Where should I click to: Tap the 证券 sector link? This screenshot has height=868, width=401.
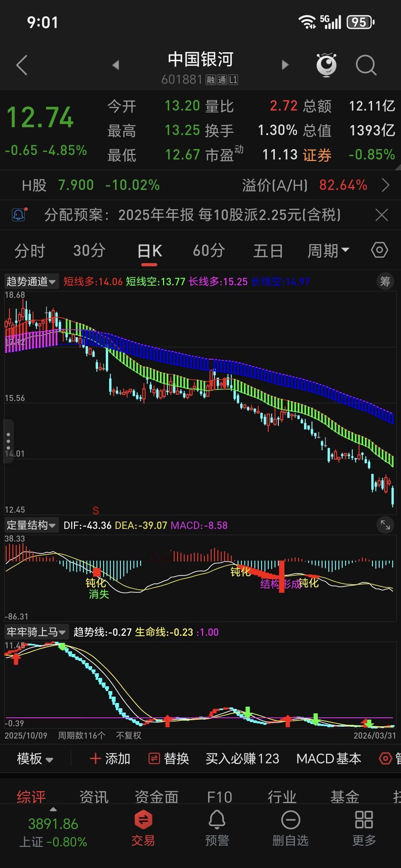317,155
